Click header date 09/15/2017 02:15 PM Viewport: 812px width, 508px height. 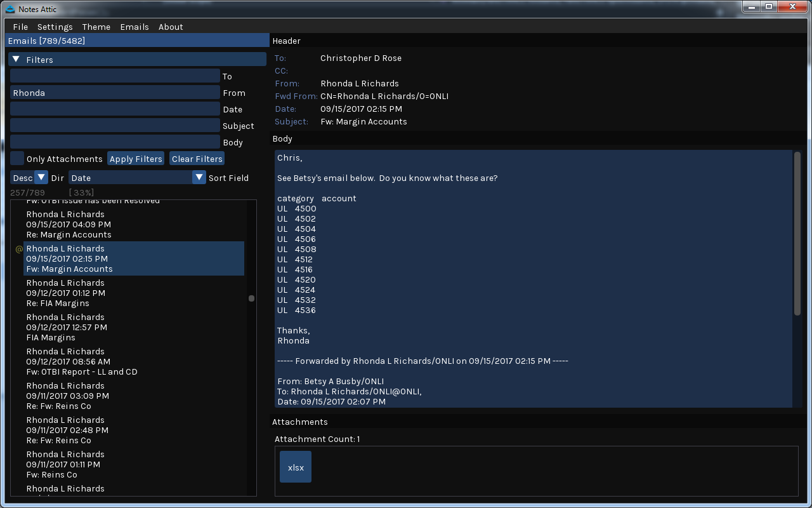[x=361, y=109]
